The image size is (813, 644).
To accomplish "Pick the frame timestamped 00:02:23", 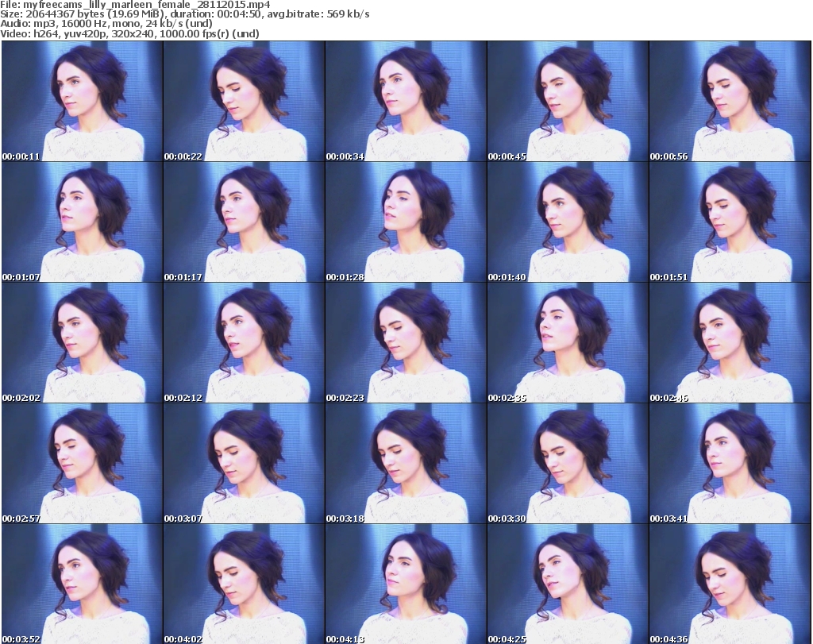I will tap(406, 343).
